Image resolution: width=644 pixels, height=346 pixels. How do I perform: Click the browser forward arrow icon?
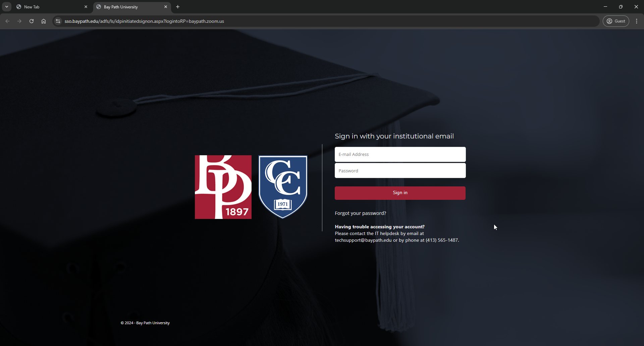click(x=19, y=21)
